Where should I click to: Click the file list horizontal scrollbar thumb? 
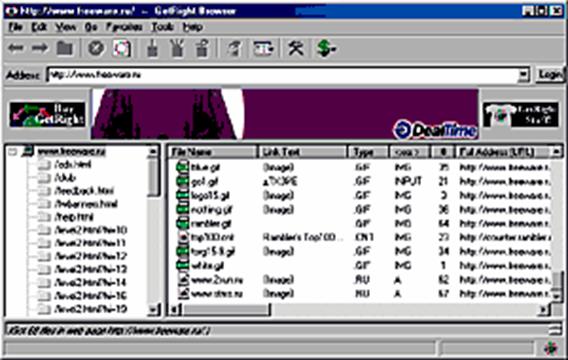(x=226, y=310)
